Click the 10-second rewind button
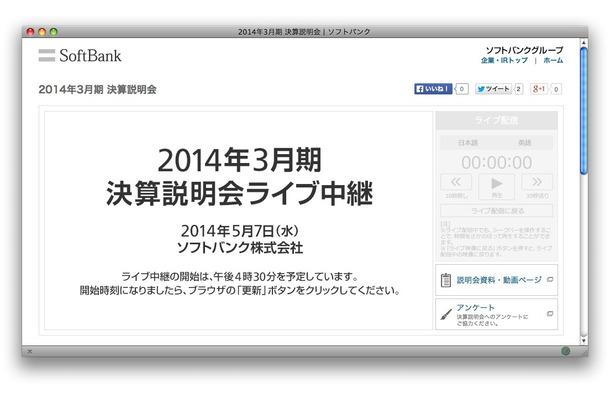610x400 pixels. tap(456, 182)
